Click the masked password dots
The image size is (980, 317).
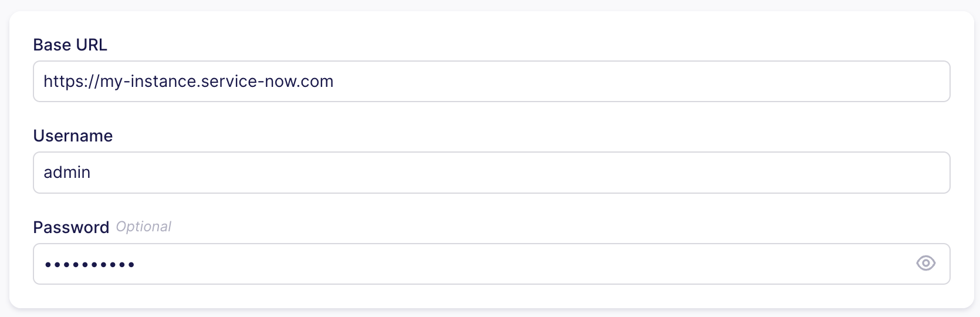click(90, 265)
